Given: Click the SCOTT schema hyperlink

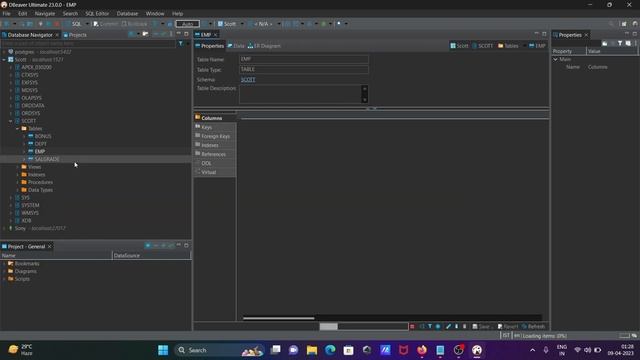Looking at the screenshot, I should pos(248,80).
